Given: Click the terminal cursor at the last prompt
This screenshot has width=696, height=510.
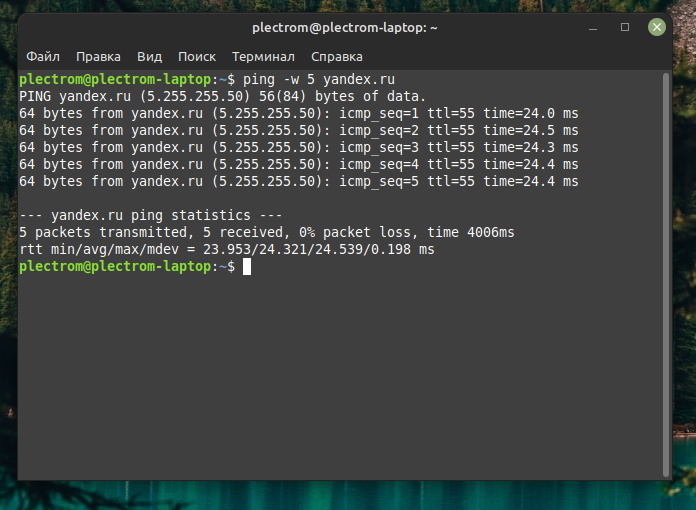Looking at the screenshot, I should tap(247, 267).
